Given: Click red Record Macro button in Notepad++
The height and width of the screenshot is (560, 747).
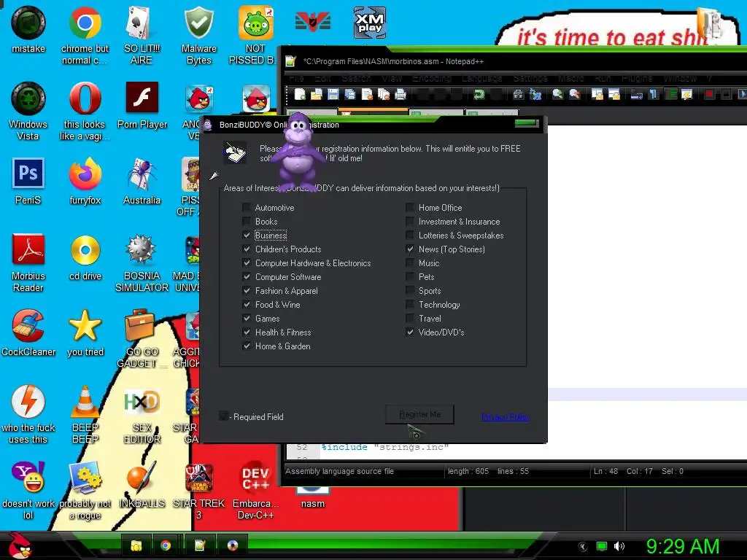Looking at the screenshot, I should point(709,95).
